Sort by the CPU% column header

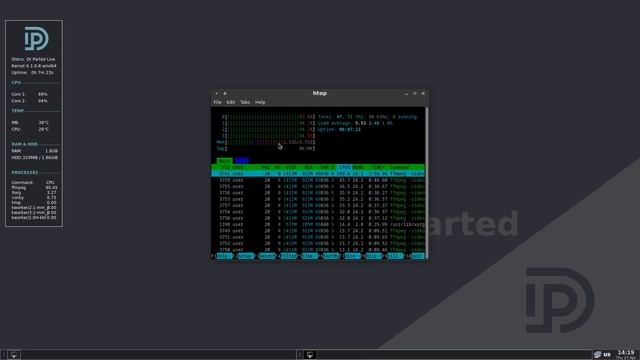[x=345, y=167]
